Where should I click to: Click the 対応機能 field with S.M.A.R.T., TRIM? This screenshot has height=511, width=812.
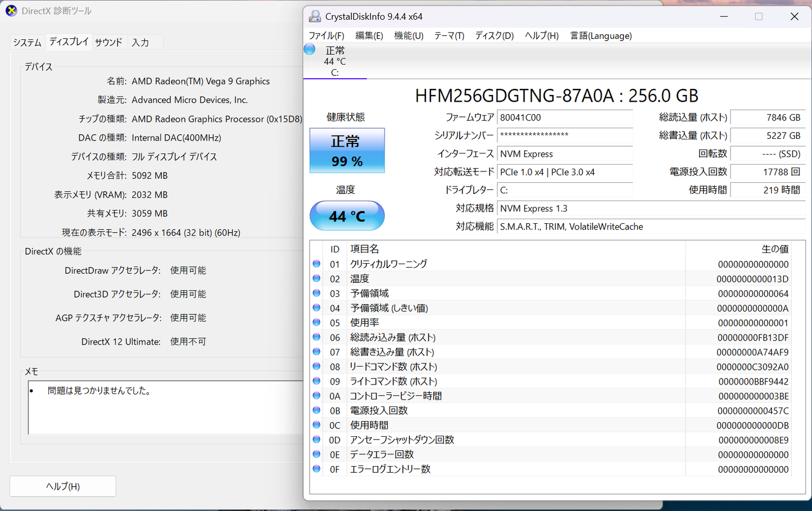651,227
